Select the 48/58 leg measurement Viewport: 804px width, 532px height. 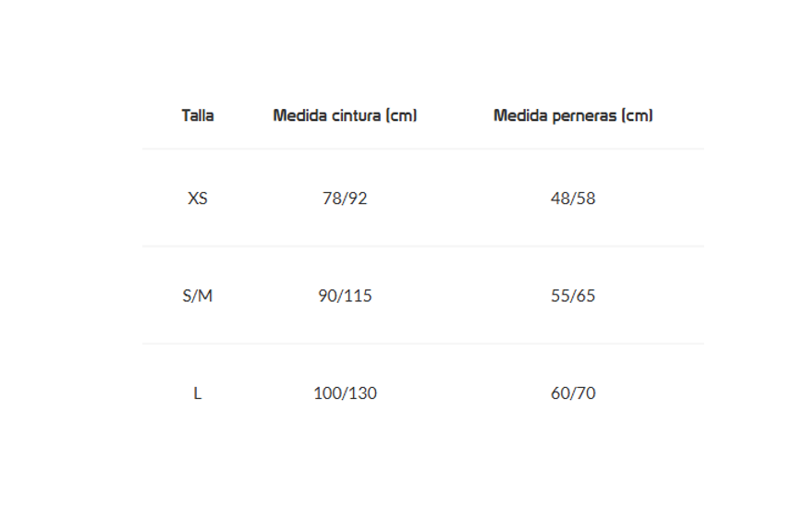(573, 198)
